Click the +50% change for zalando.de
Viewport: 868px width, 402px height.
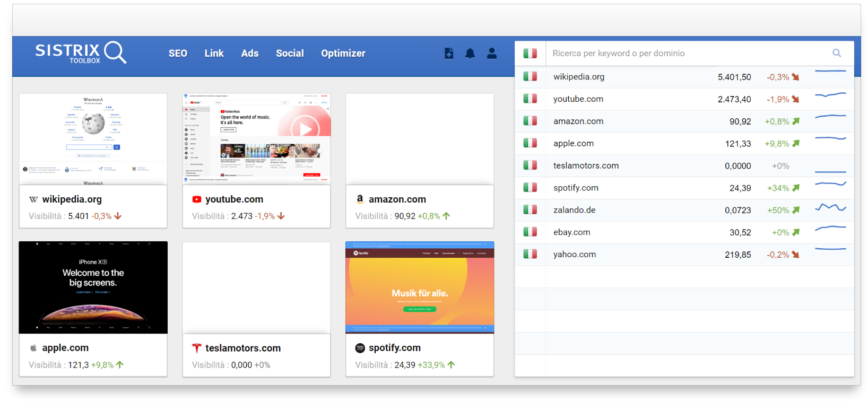(x=778, y=211)
